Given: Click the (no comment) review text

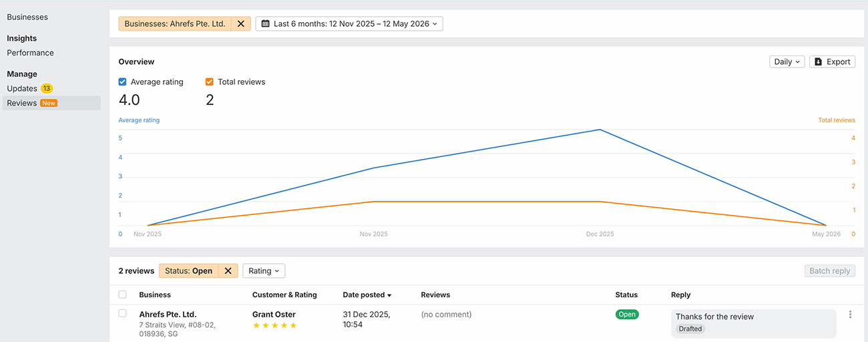Looking at the screenshot, I should coord(446,314).
